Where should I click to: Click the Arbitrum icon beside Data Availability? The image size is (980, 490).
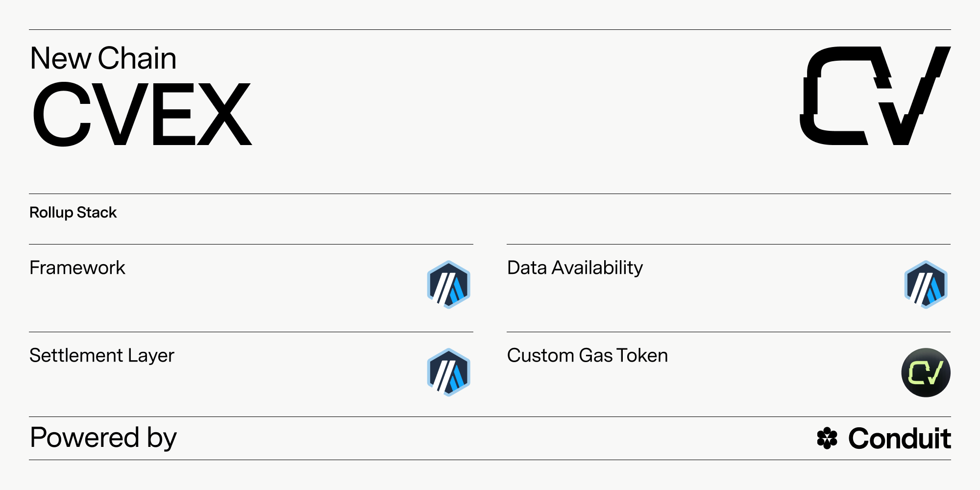tap(926, 285)
